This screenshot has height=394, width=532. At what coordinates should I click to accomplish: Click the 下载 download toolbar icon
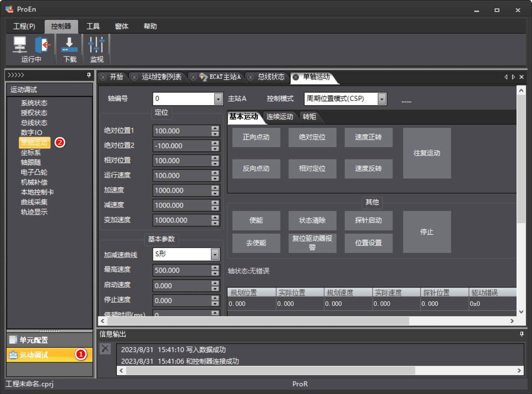point(70,45)
